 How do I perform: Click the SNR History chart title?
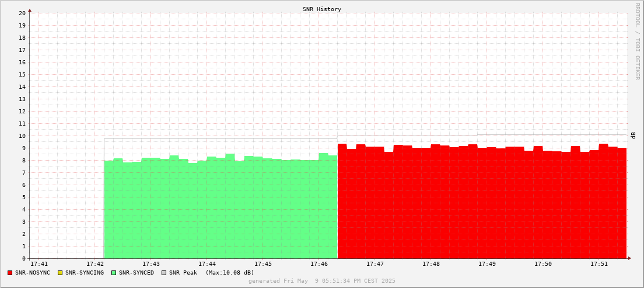point(322,9)
